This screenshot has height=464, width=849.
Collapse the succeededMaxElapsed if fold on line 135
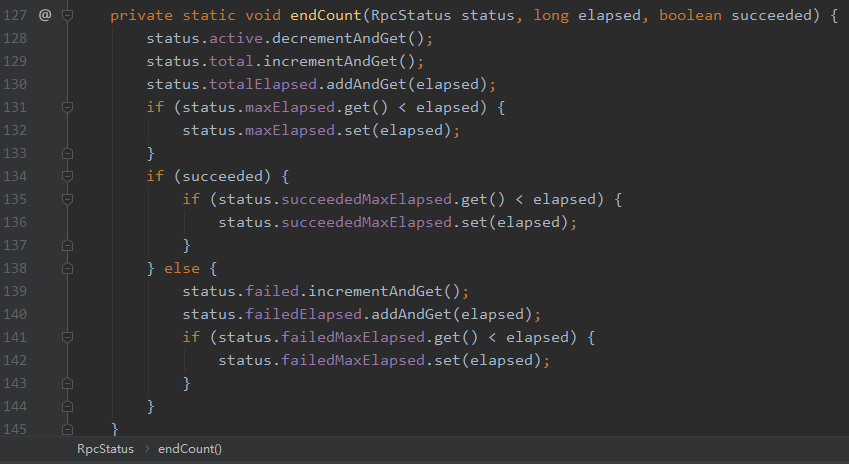[67, 199]
